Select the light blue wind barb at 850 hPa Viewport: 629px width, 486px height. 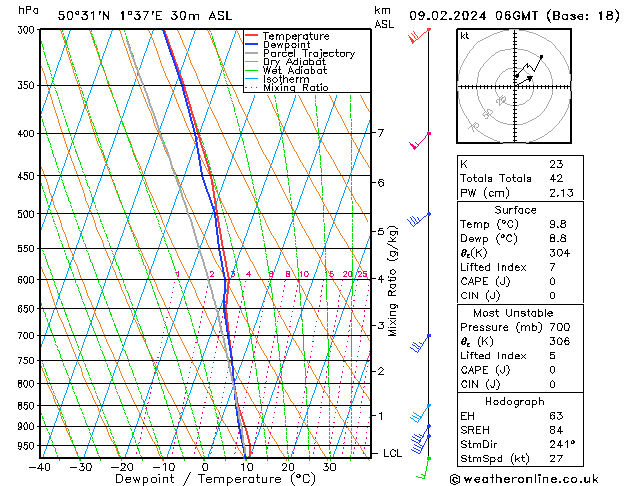tap(421, 411)
